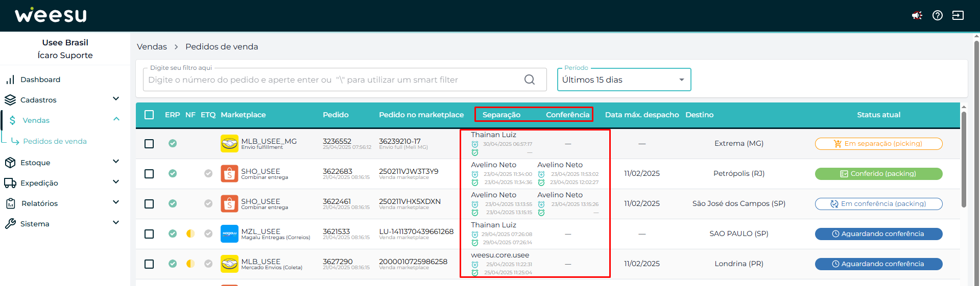Click the Expedição truck icon
The width and height of the screenshot is (980, 286).
click(x=10, y=183)
